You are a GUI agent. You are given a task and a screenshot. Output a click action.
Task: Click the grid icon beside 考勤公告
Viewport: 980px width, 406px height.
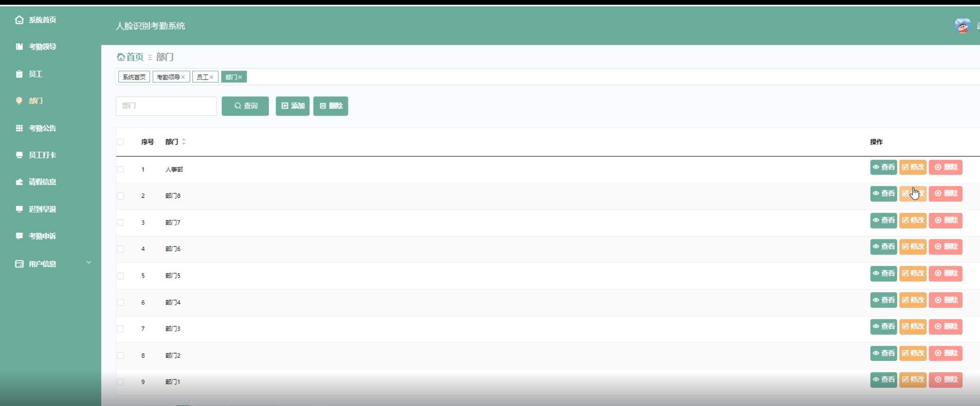[x=19, y=128]
